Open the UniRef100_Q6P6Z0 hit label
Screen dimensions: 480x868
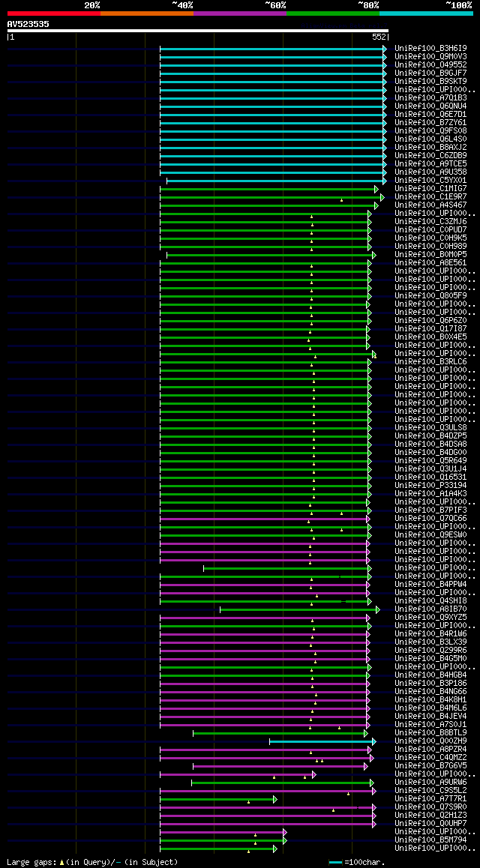tap(430, 321)
